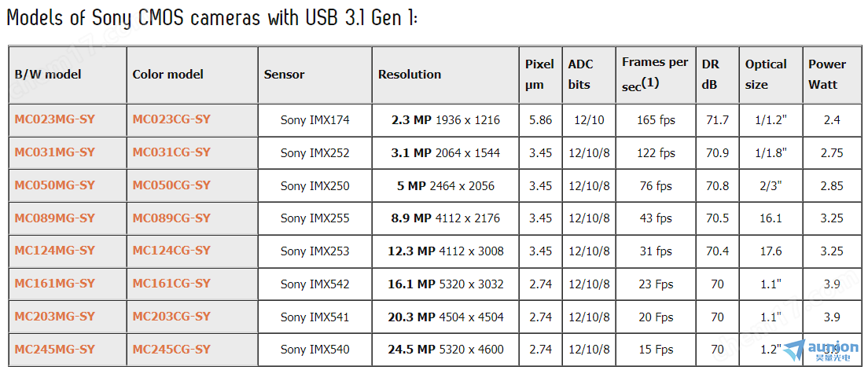Open the MC203CG-SY color model link
868x370 pixels.
171,317
